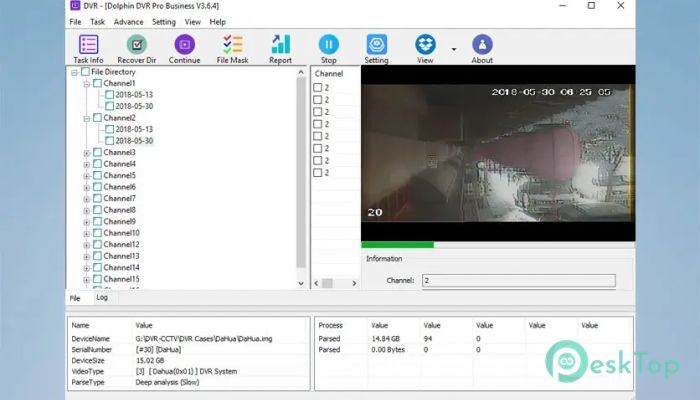Expand the Channel5 tree node
The height and width of the screenshot is (400, 700).
coord(87,176)
